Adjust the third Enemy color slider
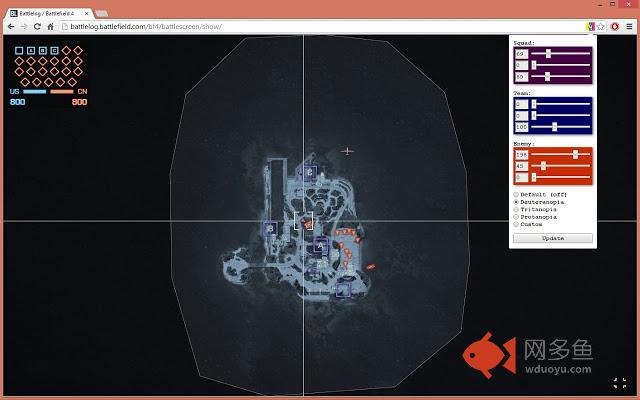This screenshot has height=400, width=640. (560, 177)
